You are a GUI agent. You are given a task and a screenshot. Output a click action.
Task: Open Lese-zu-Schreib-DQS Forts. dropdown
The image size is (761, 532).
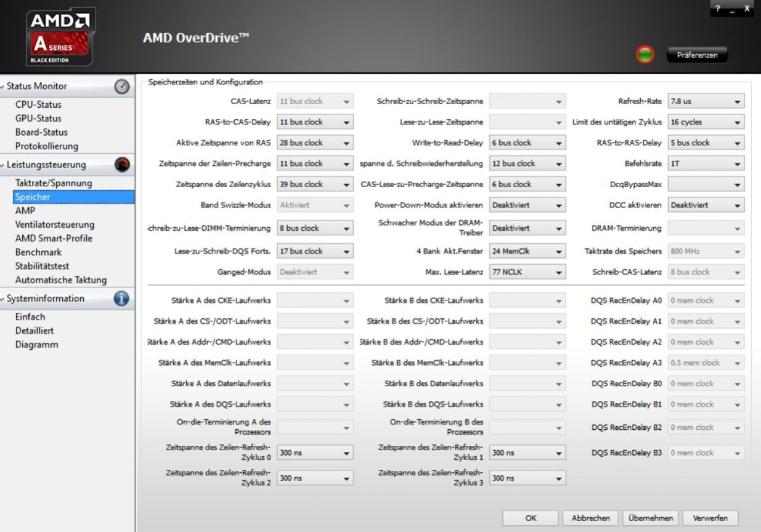[315, 251]
